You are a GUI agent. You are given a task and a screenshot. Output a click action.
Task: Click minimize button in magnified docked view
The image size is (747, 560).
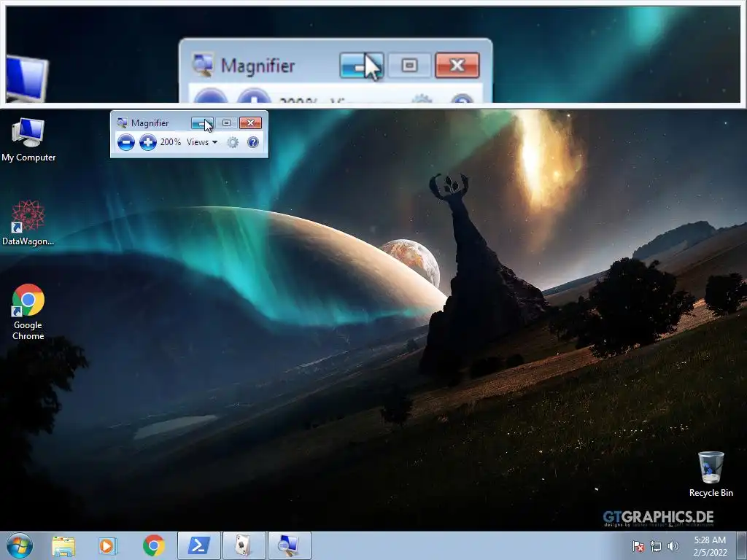(x=362, y=65)
